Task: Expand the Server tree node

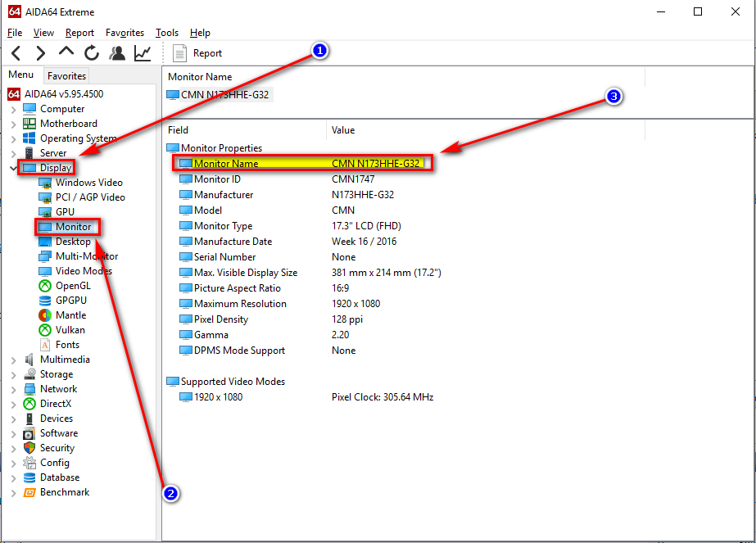Action: (13, 154)
